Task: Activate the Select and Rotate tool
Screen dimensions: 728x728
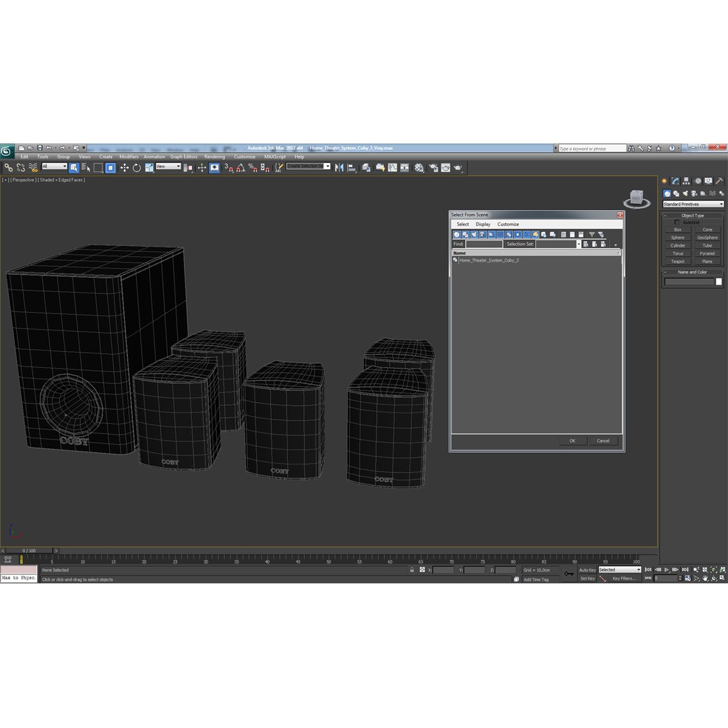Action: point(136,168)
